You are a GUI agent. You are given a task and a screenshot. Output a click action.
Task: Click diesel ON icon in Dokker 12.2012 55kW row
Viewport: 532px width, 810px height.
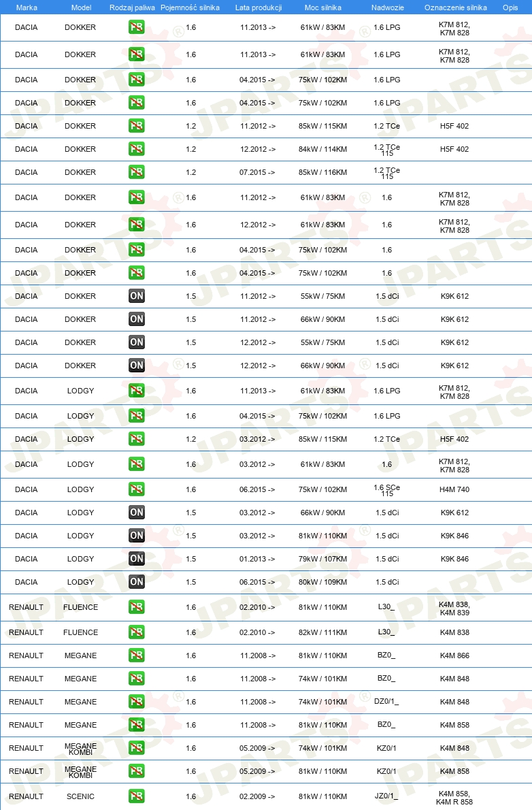pos(136,342)
